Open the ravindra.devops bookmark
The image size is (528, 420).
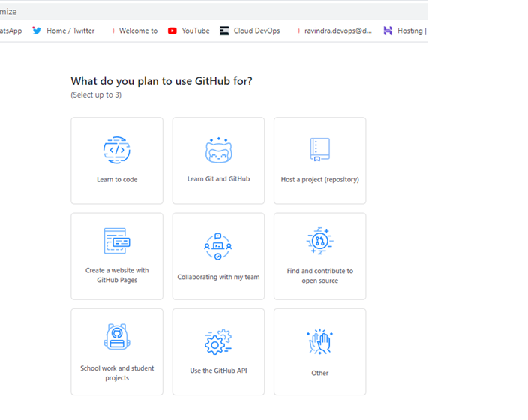coord(334,31)
